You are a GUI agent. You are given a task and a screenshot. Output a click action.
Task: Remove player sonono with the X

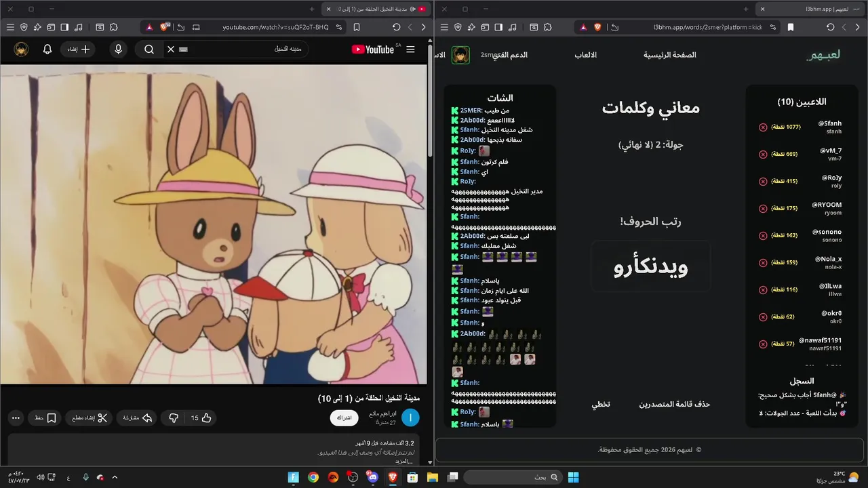(763, 235)
